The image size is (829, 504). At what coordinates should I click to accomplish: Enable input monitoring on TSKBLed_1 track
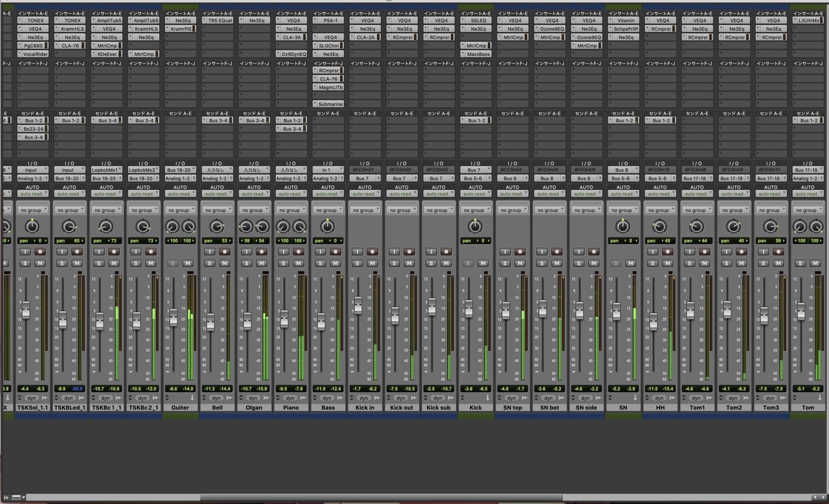[x=63, y=251]
